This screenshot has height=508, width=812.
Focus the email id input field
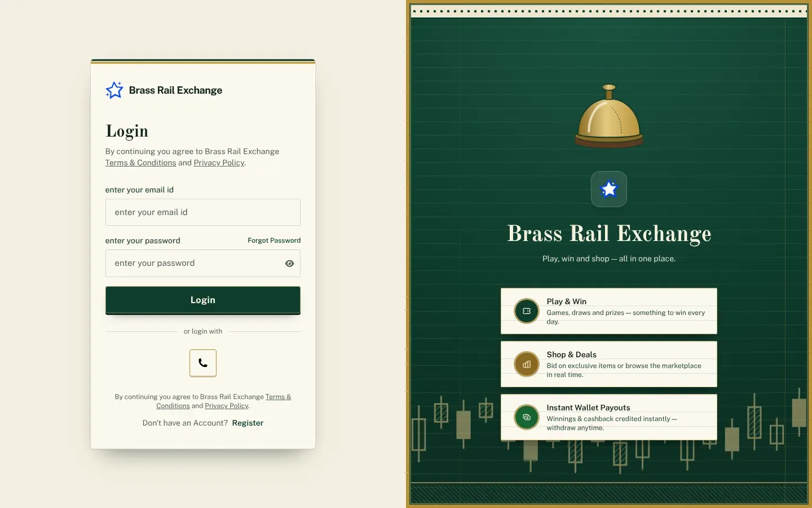pos(203,212)
